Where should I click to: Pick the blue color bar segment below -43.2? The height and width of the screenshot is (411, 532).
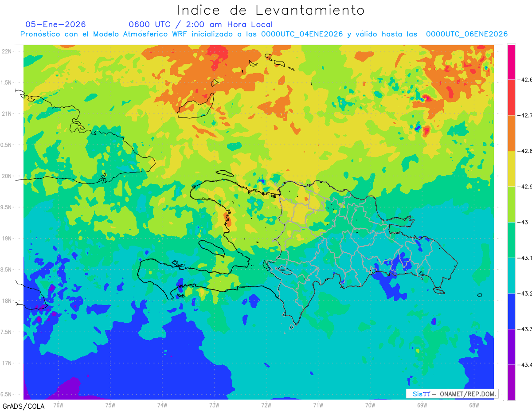[x=511, y=311]
